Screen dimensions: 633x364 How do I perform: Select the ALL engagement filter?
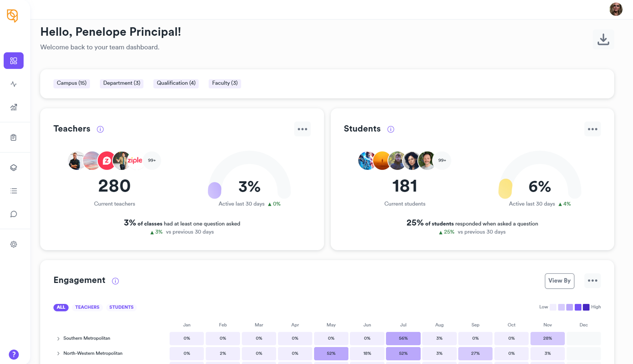(x=61, y=307)
